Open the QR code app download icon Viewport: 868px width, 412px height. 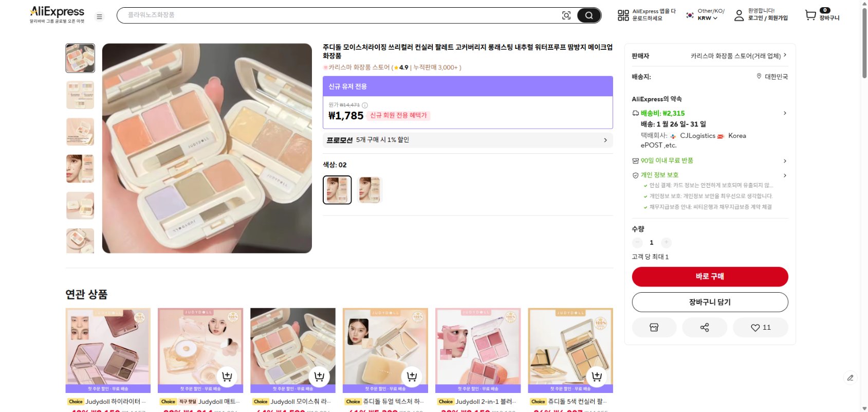(623, 15)
